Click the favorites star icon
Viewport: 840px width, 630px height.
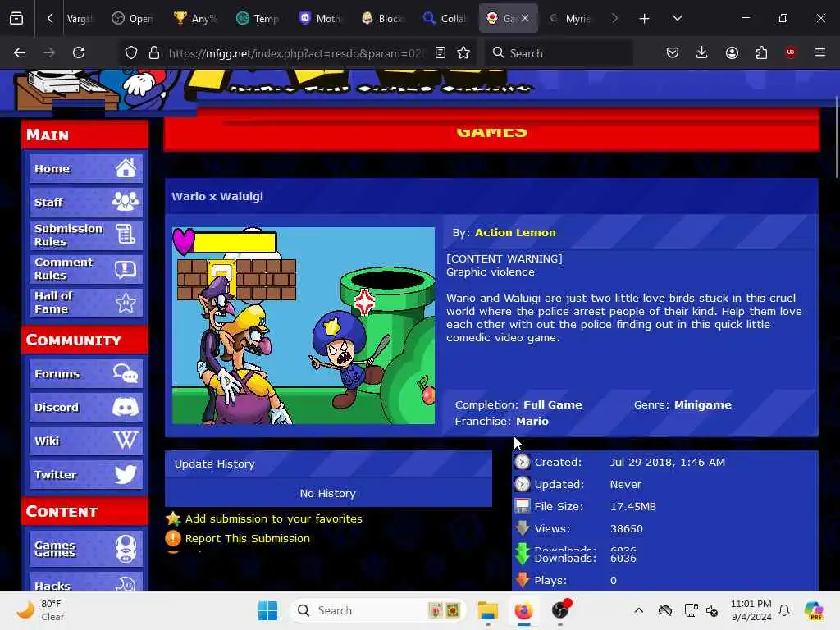point(173,518)
